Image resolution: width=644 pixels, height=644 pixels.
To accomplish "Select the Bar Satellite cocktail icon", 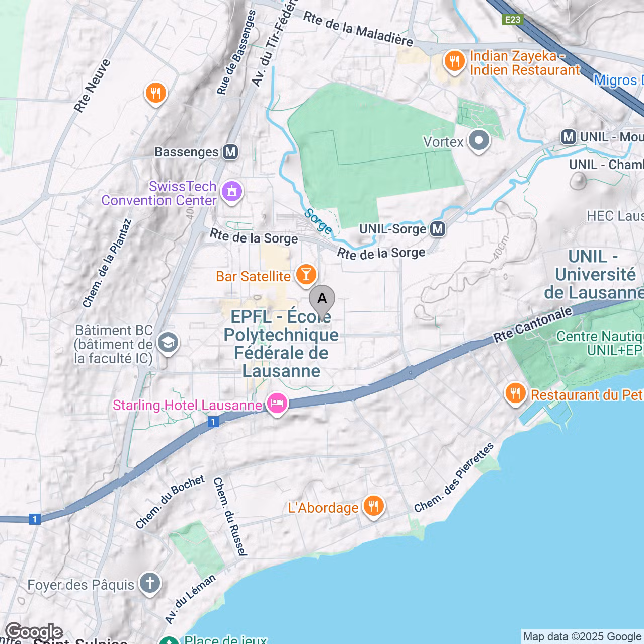I will (306, 275).
